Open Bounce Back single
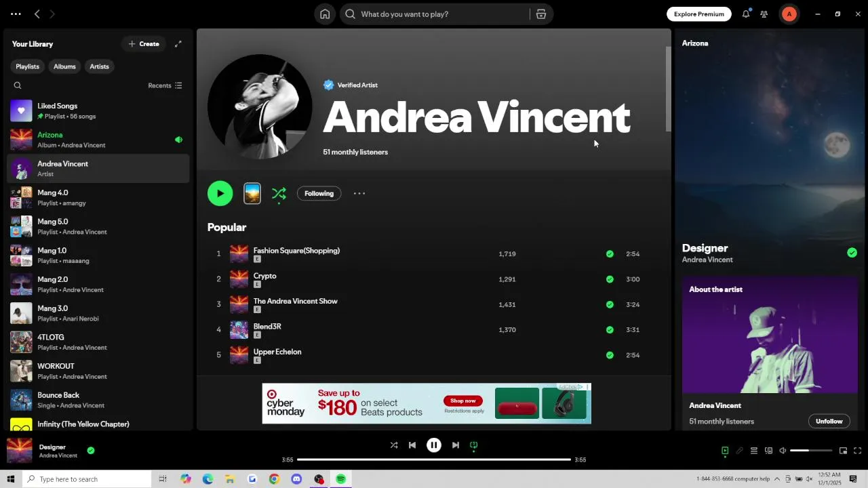Viewport: 868px width, 488px height. pos(98,400)
